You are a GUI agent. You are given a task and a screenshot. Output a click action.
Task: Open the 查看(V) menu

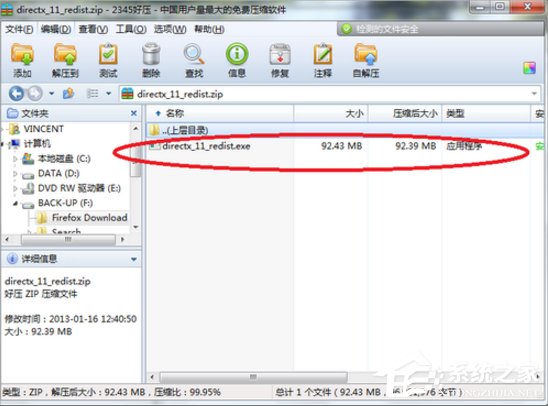(x=93, y=29)
